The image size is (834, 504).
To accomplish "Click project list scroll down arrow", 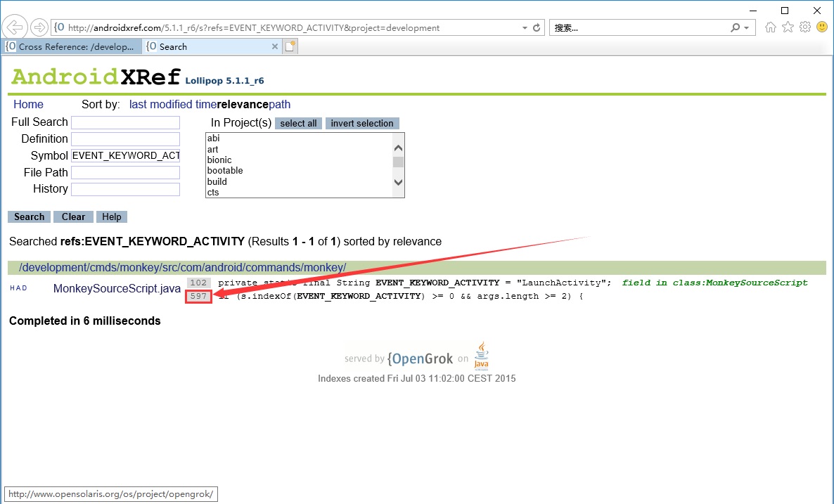I will 398,182.
